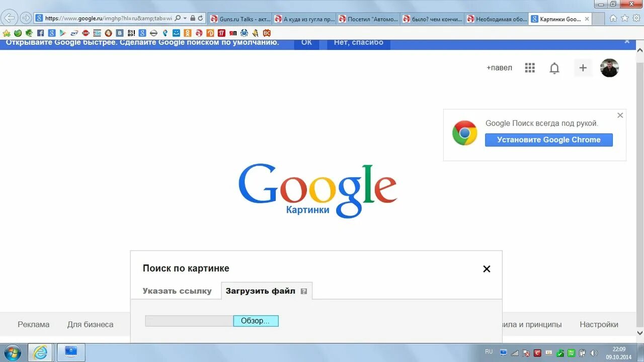
Task: Click the help question mark beside Загрузить файл
Action: click(304, 291)
